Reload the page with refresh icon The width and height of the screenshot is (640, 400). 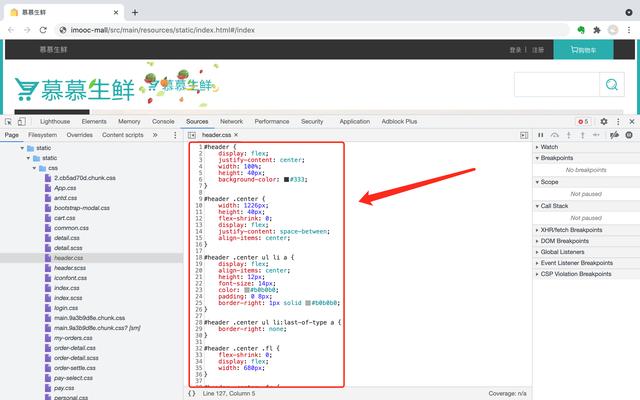tap(43, 30)
